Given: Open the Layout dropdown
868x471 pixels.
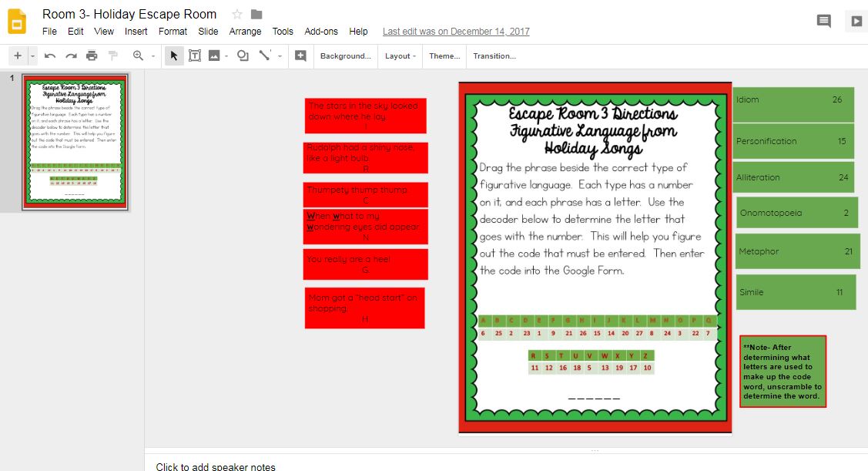Looking at the screenshot, I should pos(400,56).
